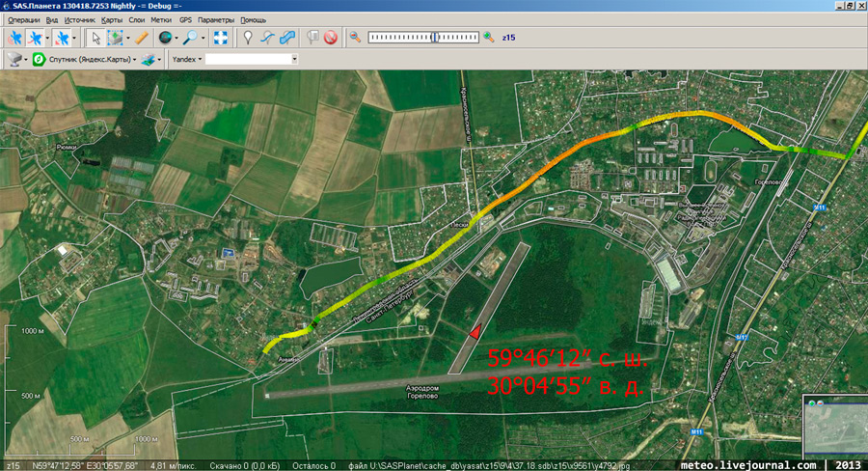
Task: Expand the Yandex search box dropdown
Action: click(294, 59)
